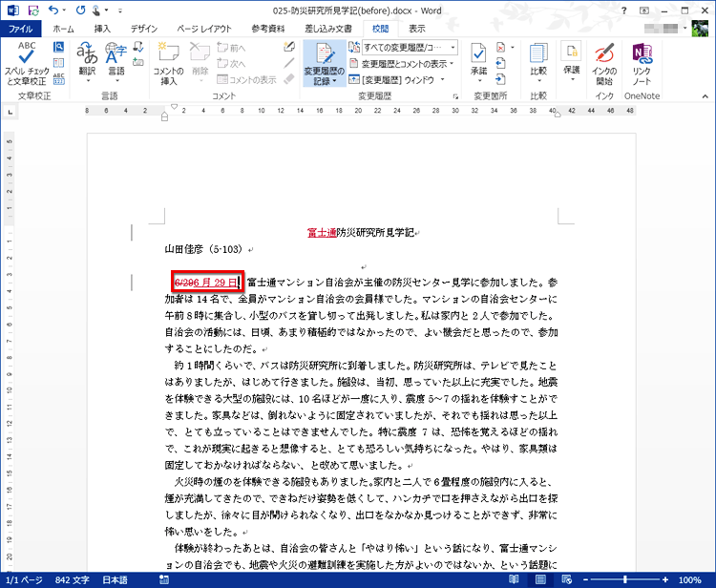The image size is (716, 588).
Task: Click the Japanese reconversion check icon
Action: pyautogui.click(x=137, y=47)
